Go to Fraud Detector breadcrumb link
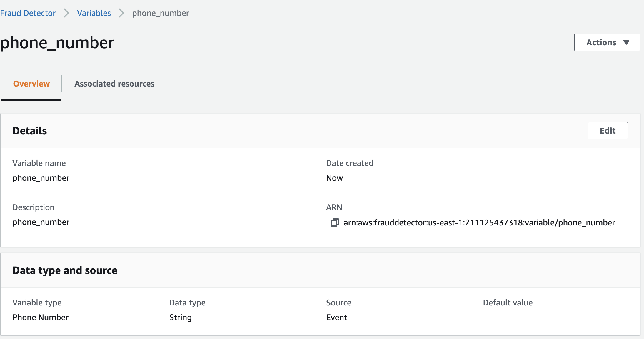Screen dimensions: 644x339 28,13
